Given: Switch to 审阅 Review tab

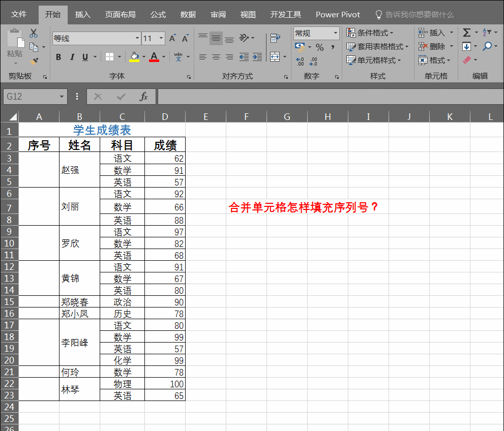Looking at the screenshot, I should pyautogui.click(x=218, y=14).
